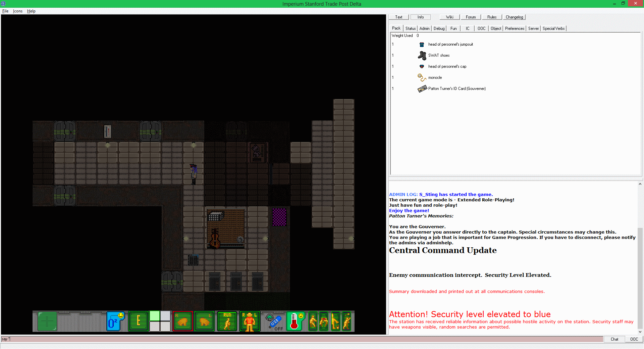Image resolution: width=644 pixels, height=349 pixels.
Task: Click the head of personnel's jumpsuit icon
Action: point(422,44)
